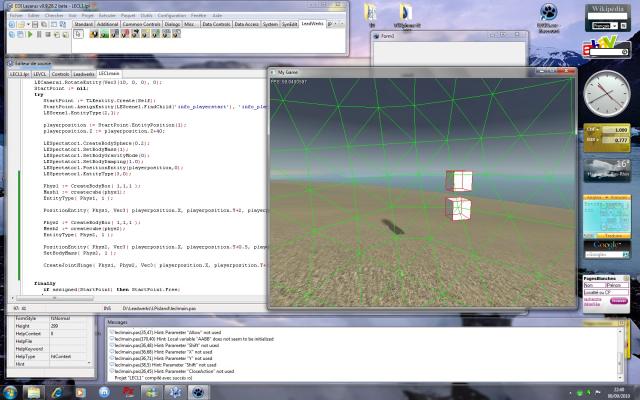Switch to the SynEdit palette tab

[x=289, y=24]
